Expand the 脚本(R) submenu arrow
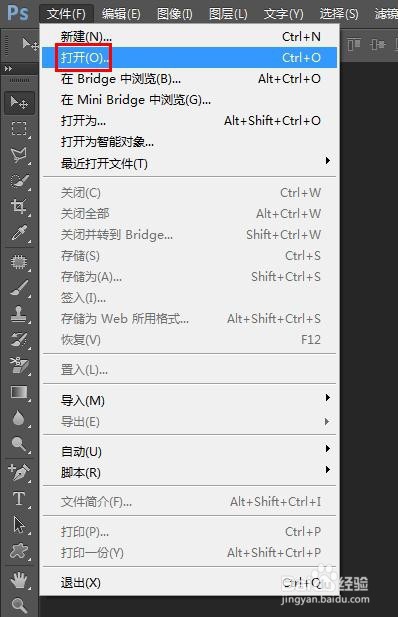 tap(328, 469)
